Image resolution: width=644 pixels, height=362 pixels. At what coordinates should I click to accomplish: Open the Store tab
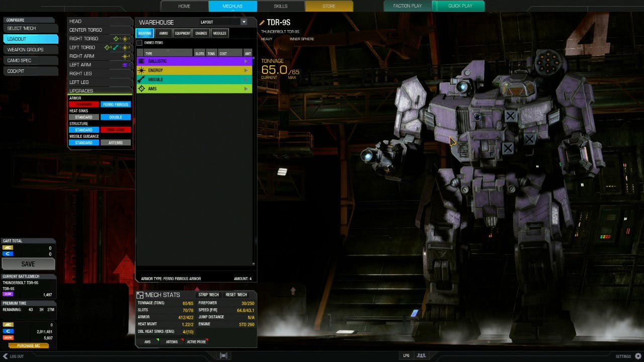pyautogui.click(x=329, y=6)
